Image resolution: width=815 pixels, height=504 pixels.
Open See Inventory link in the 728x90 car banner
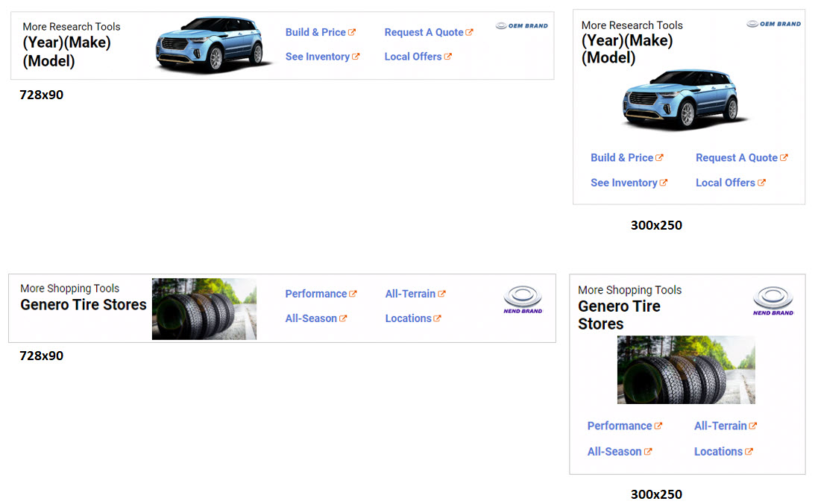[317, 57]
